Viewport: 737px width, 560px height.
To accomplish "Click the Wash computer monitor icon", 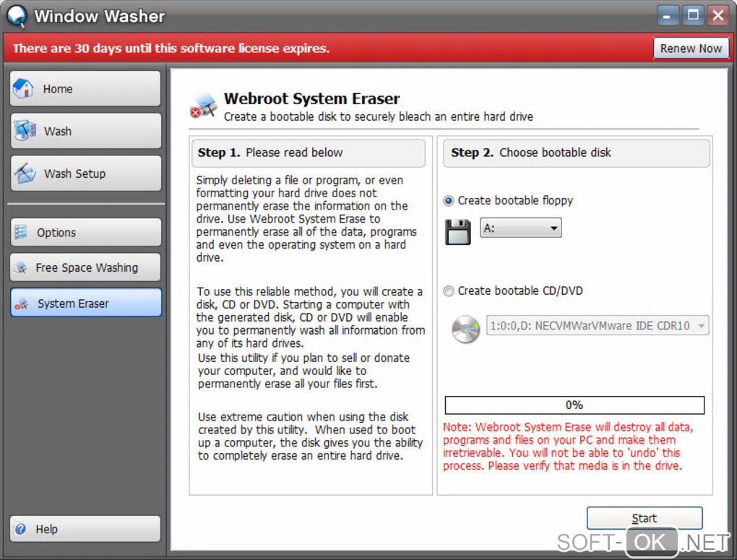I will (x=25, y=131).
